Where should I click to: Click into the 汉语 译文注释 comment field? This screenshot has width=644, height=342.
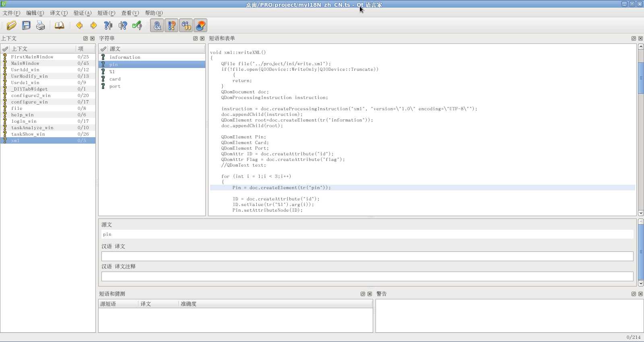click(367, 276)
